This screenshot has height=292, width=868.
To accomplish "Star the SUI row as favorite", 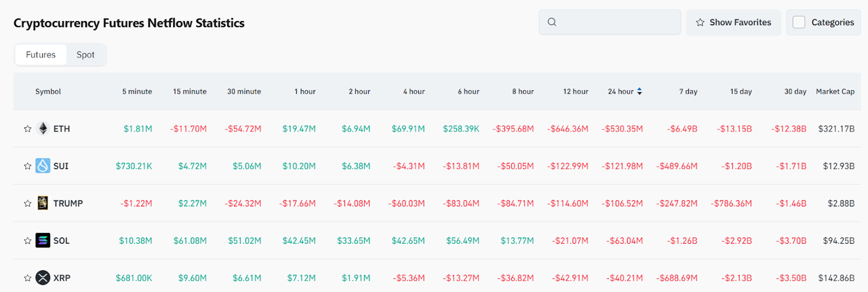I will coord(28,166).
